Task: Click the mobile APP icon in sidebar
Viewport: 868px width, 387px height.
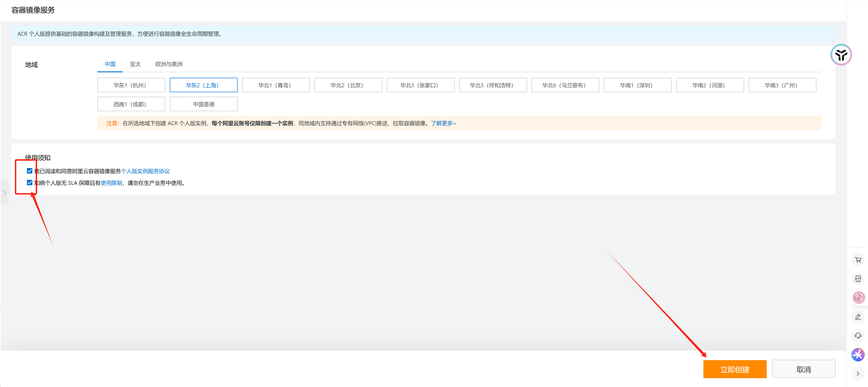Action: point(858,279)
